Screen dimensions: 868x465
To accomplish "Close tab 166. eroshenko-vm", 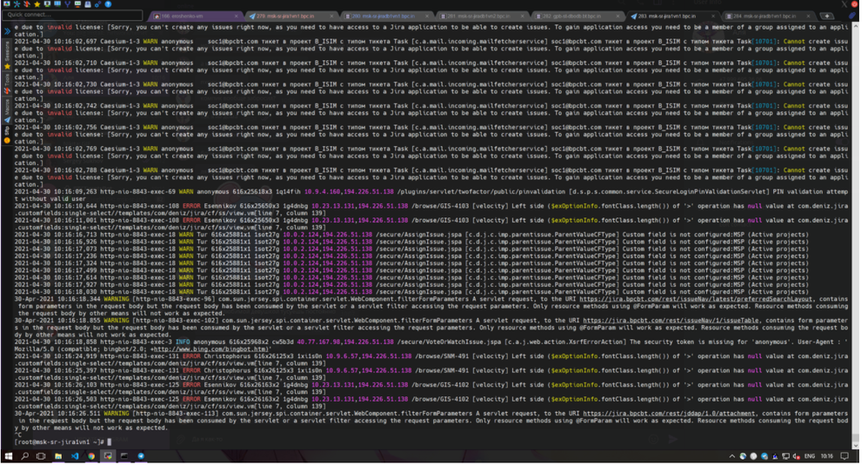I will pos(237,16).
